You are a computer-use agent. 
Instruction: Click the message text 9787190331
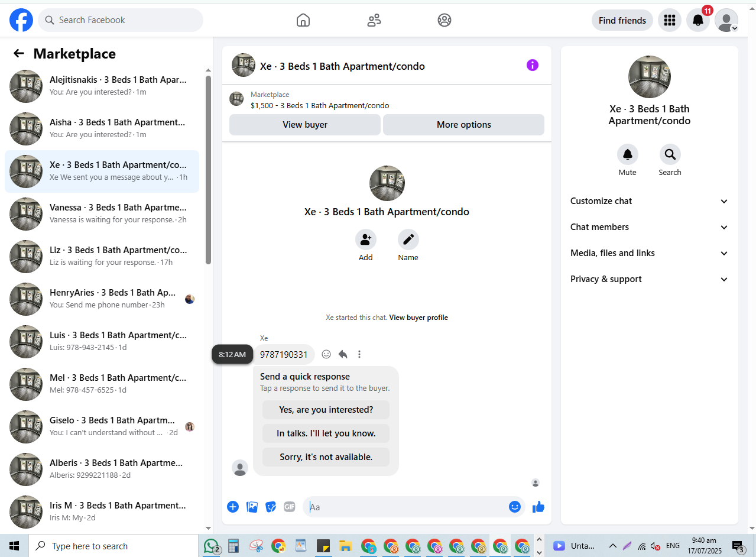284,355
